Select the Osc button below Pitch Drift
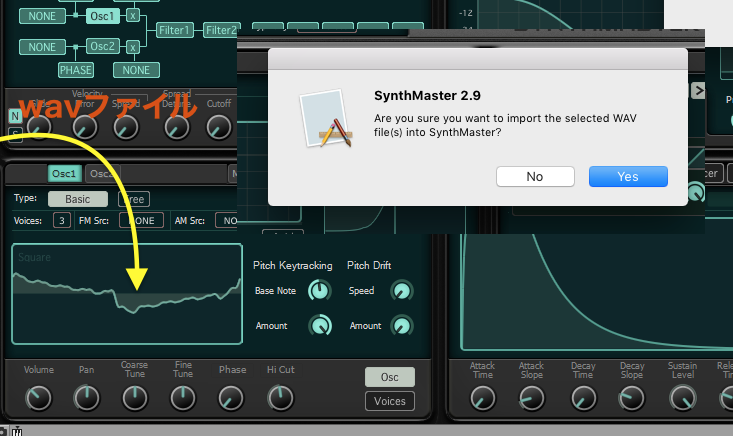This screenshot has height=436, width=733. click(x=389, y=377)
